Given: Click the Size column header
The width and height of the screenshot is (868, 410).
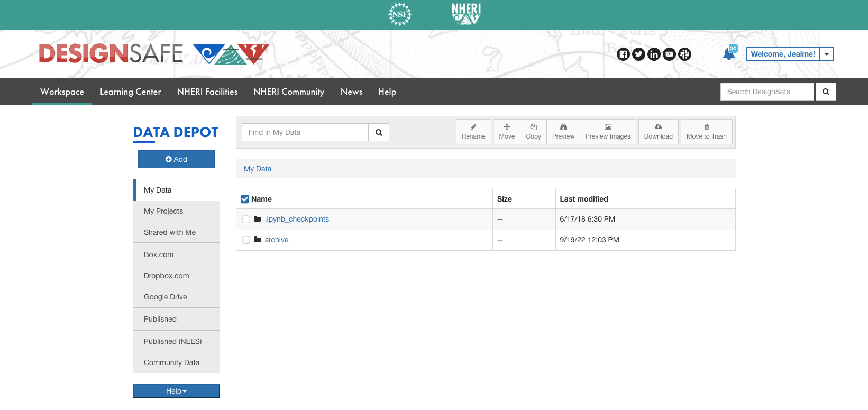Looking at the screenshot, I should 505,199.
